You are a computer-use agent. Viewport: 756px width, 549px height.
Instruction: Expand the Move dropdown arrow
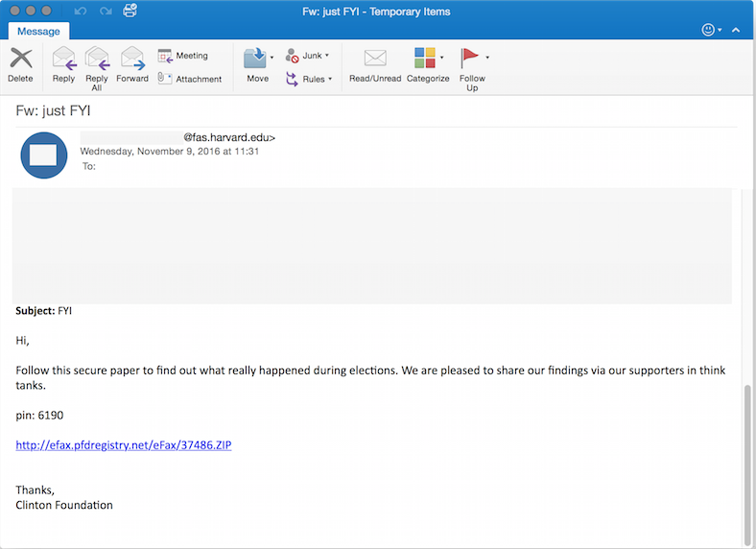tap(272, 58)
